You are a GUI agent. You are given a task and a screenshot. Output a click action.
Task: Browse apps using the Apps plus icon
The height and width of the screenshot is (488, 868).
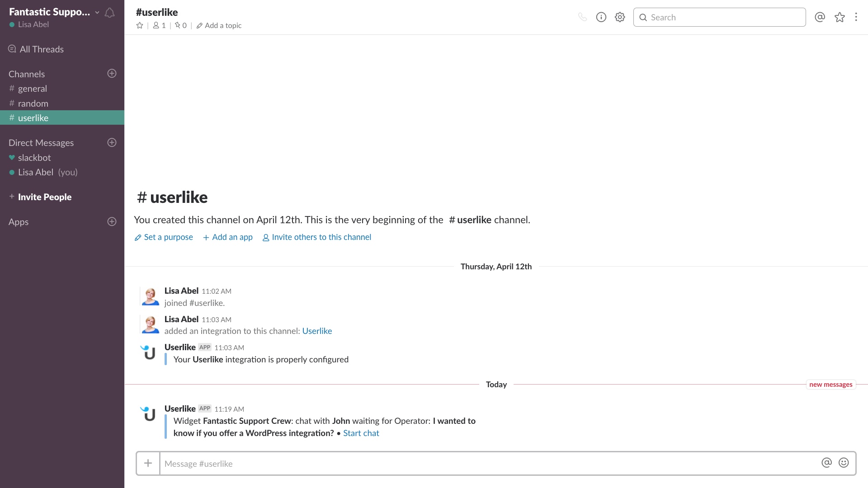pyautogui.click(x=112, y=221)
